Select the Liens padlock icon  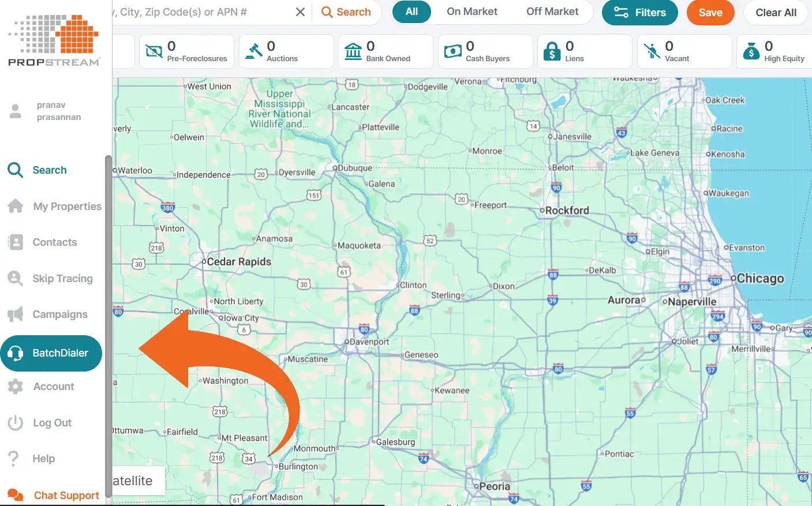(552, 51)
